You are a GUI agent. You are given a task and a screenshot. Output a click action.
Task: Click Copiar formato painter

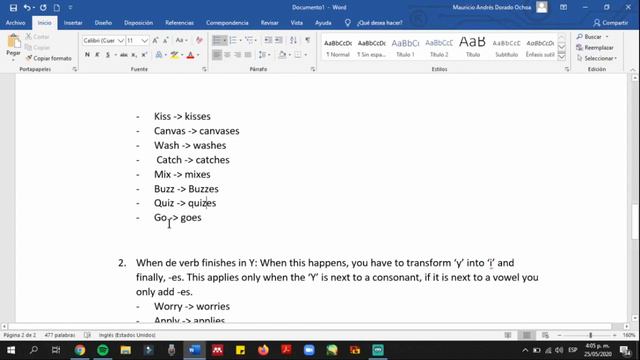49,58
